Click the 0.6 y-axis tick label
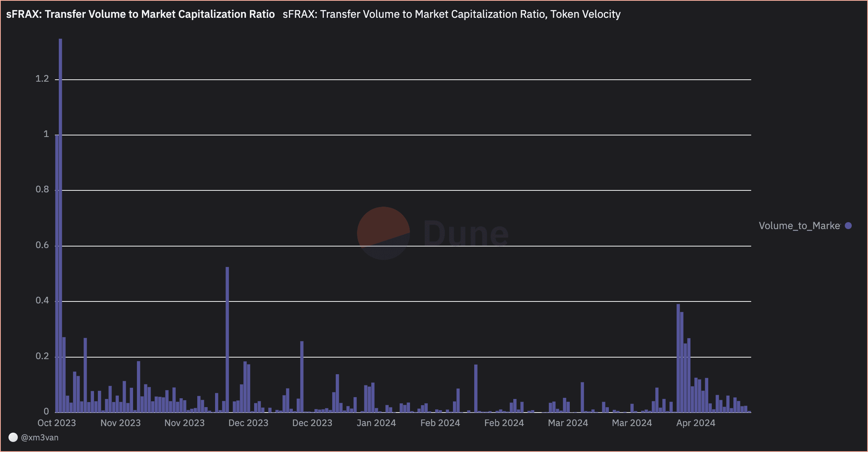 click(42, 245)
